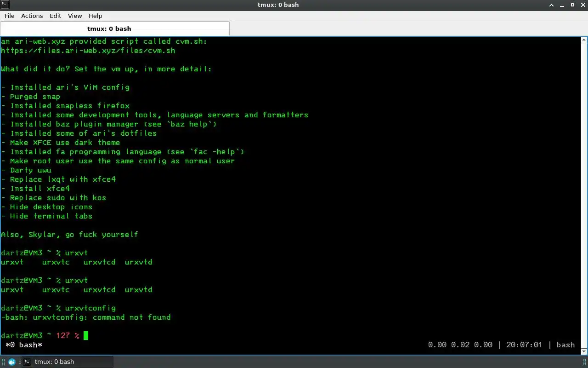
Task: Click the cvm.sh URL line
Action: (x=88, y=51)
